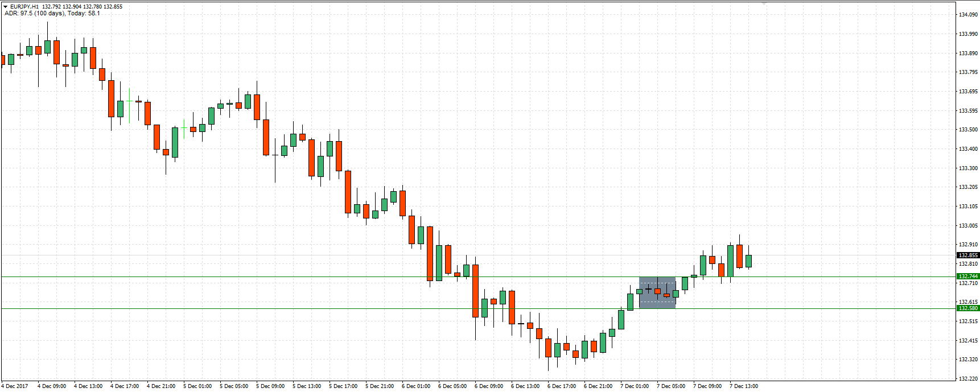This screenshot has height=392, width=980.
Task: Click the 132.320 price scale label
Action: tap(968, 360)
